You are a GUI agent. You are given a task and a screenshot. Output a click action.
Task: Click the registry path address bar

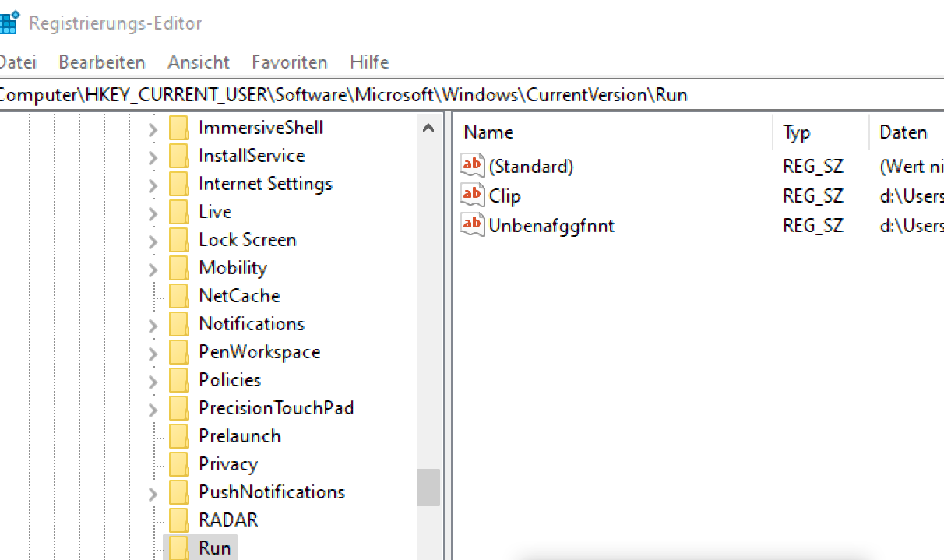point(467,95)
